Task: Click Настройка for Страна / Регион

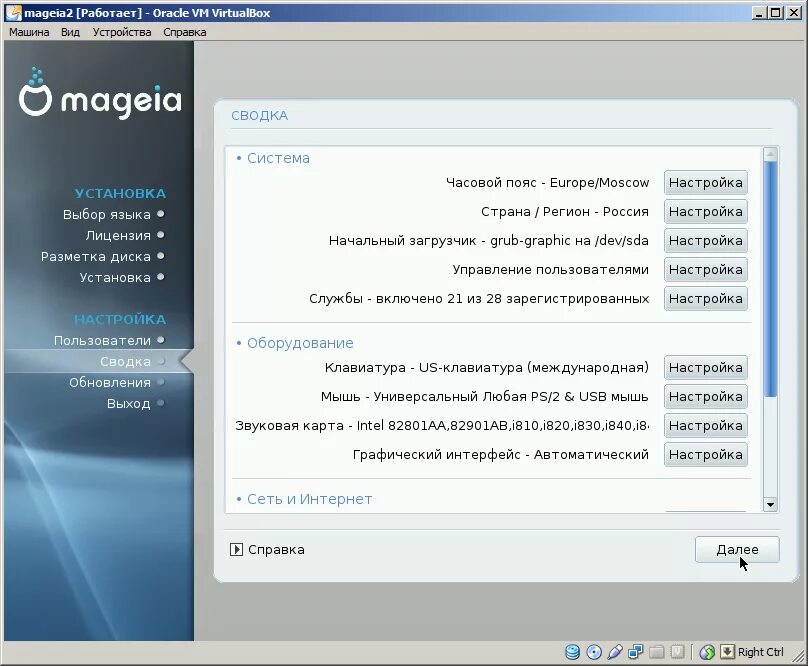Action: point(705,211)
